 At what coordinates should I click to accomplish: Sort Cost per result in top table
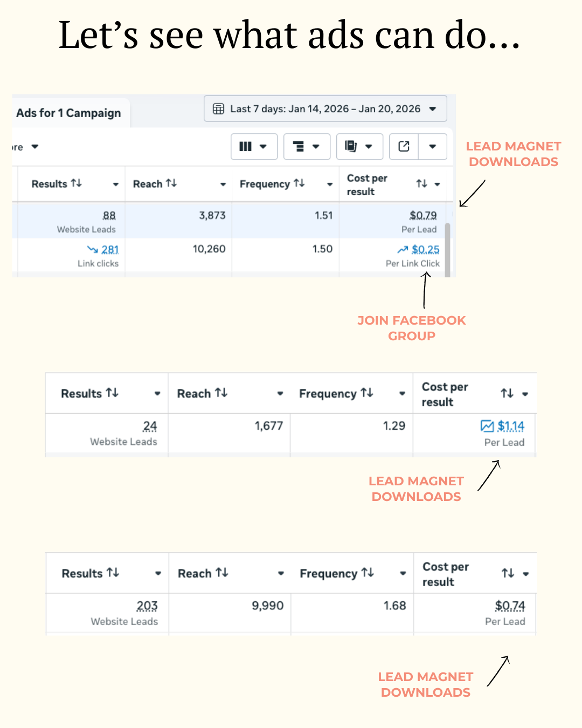coord(421,184)
